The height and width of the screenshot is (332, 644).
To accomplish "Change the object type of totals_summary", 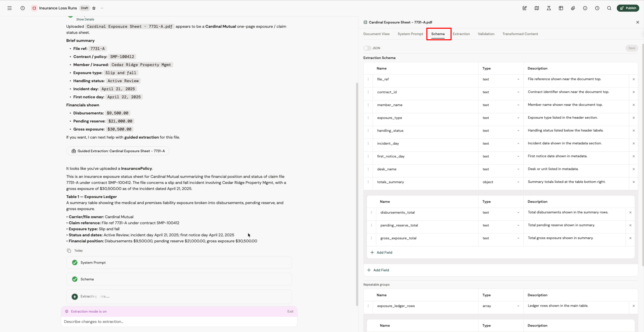I will coord(501,182).
